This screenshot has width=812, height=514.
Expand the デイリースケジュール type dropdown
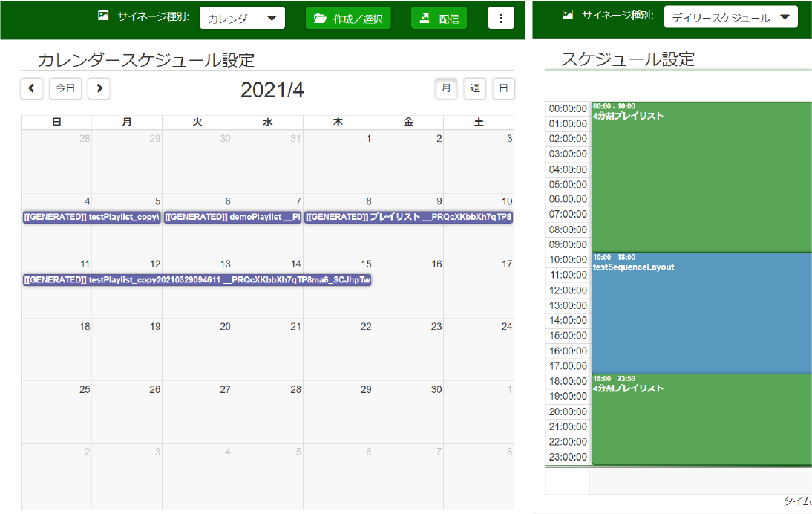pos(730,17)
